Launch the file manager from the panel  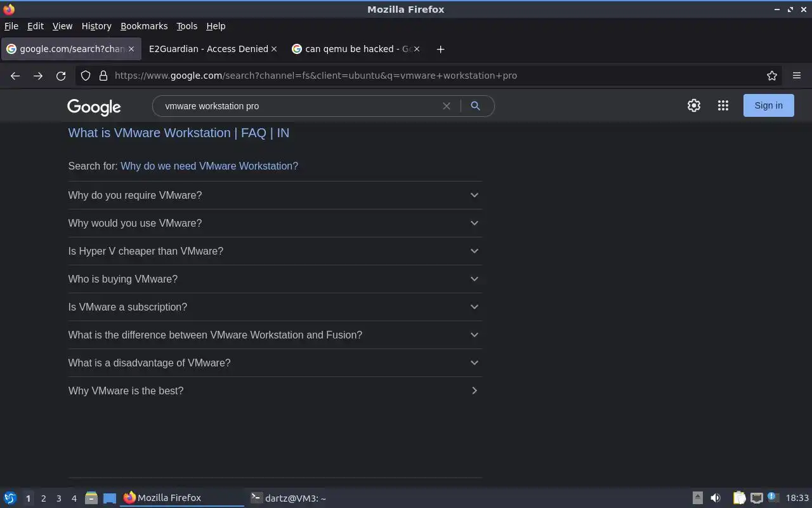[91, 498]
